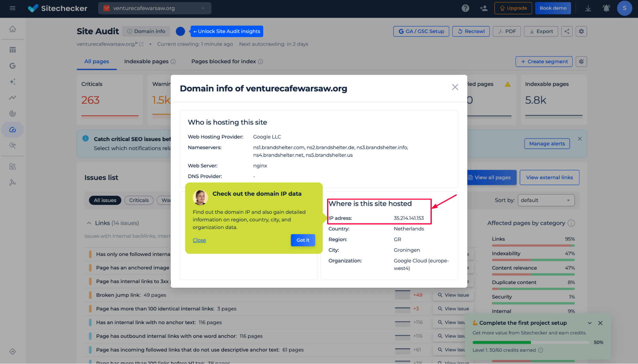
Task: Open the Home dashboard icon in sidebar
Action: (12, 28)
